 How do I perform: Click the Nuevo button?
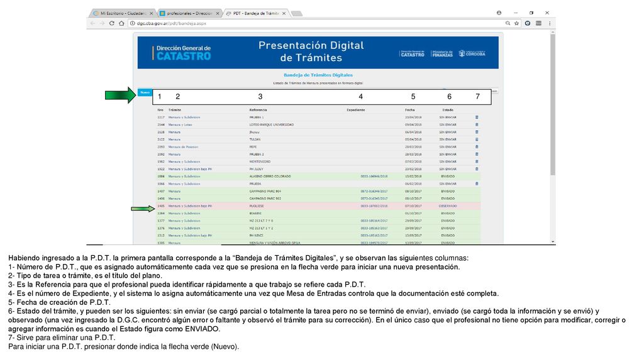(145, 92)
